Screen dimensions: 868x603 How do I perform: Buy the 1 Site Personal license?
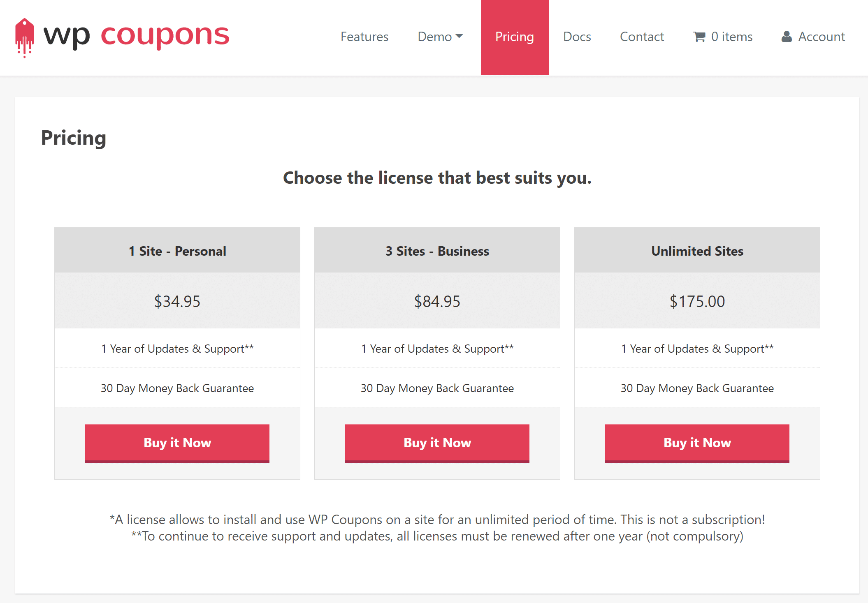[177, 443]
